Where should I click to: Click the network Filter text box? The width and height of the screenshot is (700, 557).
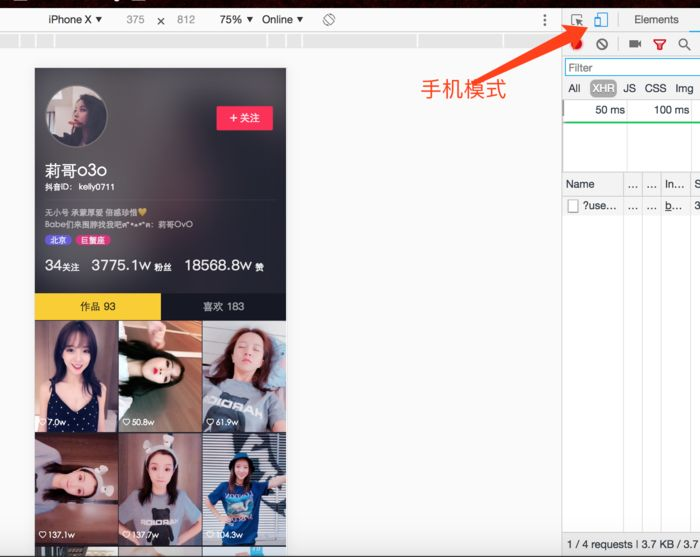(x=632, y=67)
